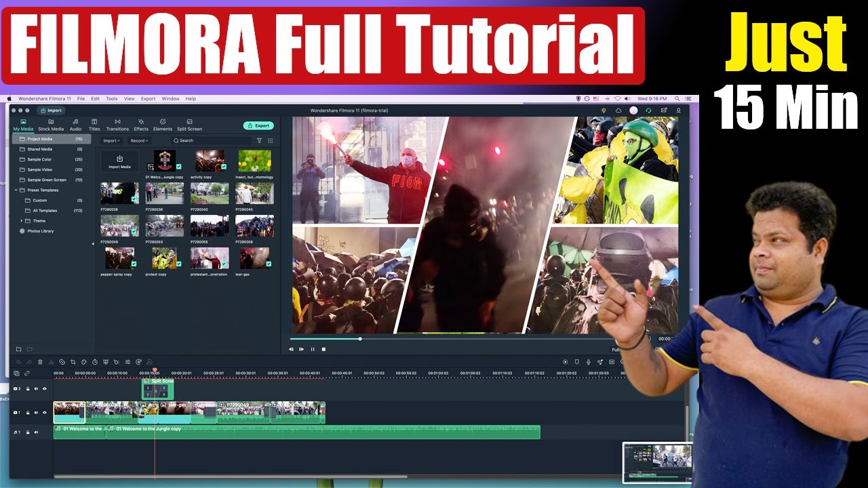Mute audio track 1
Screen dimensions: 868x488
pos(36,432)
